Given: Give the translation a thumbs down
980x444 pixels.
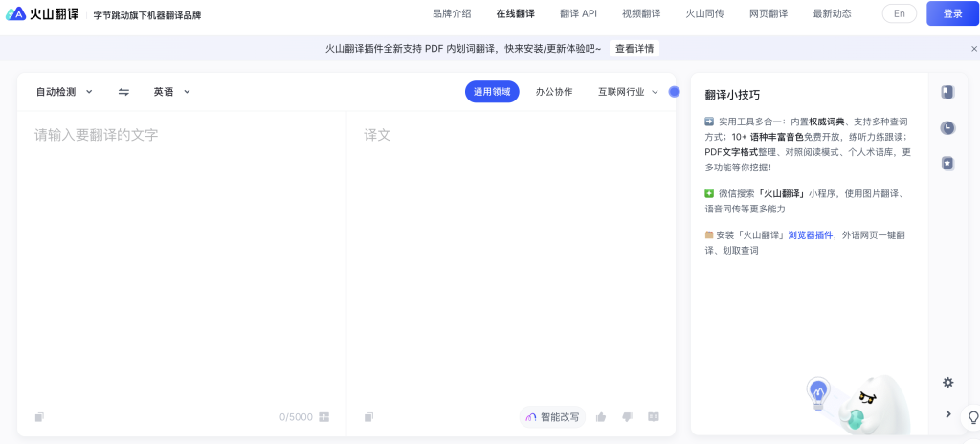Looking at the screenshot, I should pos(627,417).
